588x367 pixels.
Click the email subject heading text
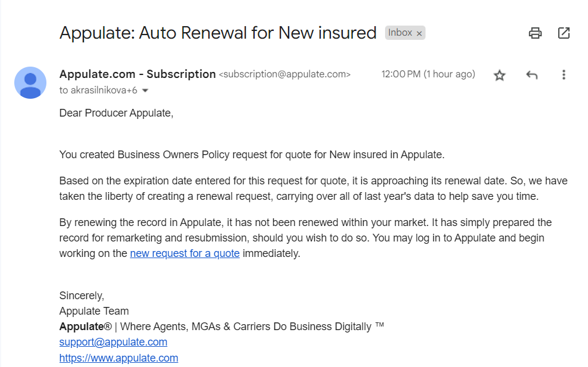pyautogui.click(x=218, y=33)
